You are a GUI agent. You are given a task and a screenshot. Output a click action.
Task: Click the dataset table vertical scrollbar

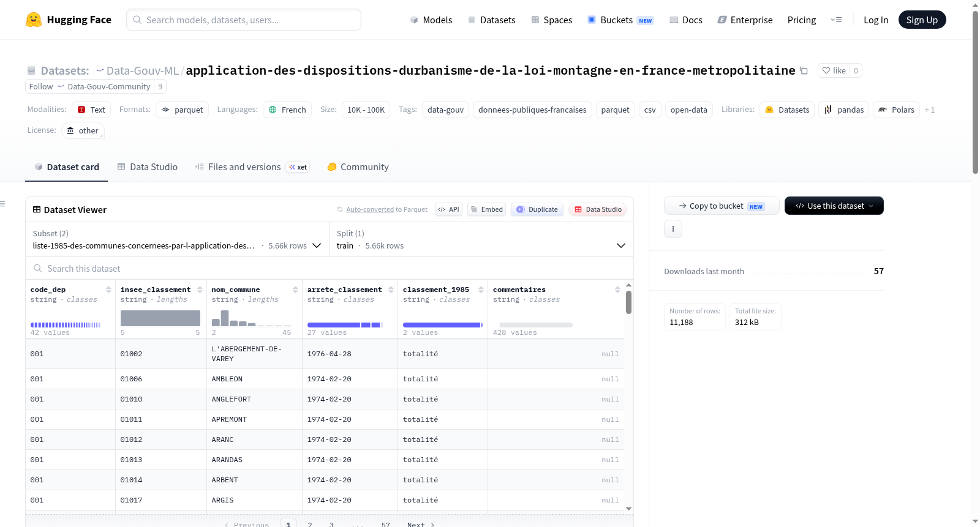tap(628, 302)
